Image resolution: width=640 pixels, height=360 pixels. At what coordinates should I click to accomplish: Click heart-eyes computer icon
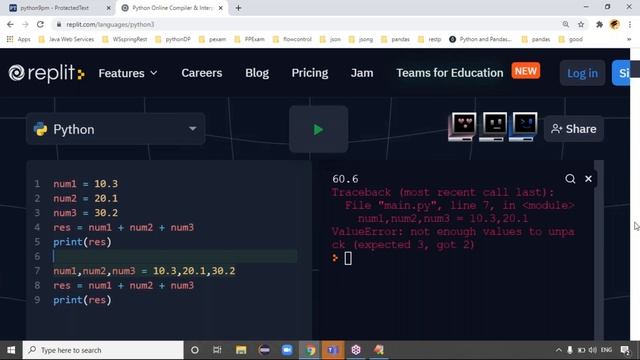click(462, 127)
